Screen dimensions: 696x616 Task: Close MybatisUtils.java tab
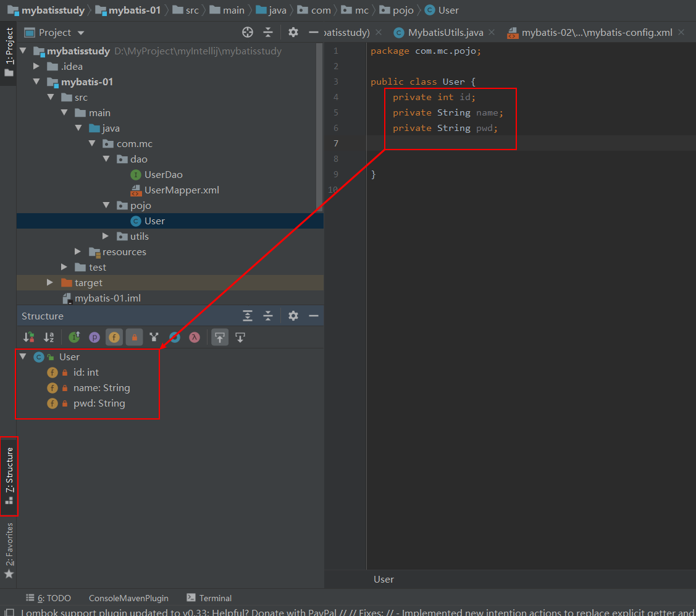(492, 32)
